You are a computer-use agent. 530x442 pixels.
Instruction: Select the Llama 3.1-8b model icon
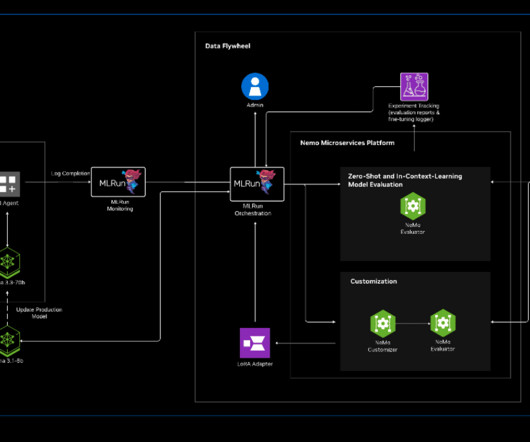pyautogui.click(x=9, y=341)
